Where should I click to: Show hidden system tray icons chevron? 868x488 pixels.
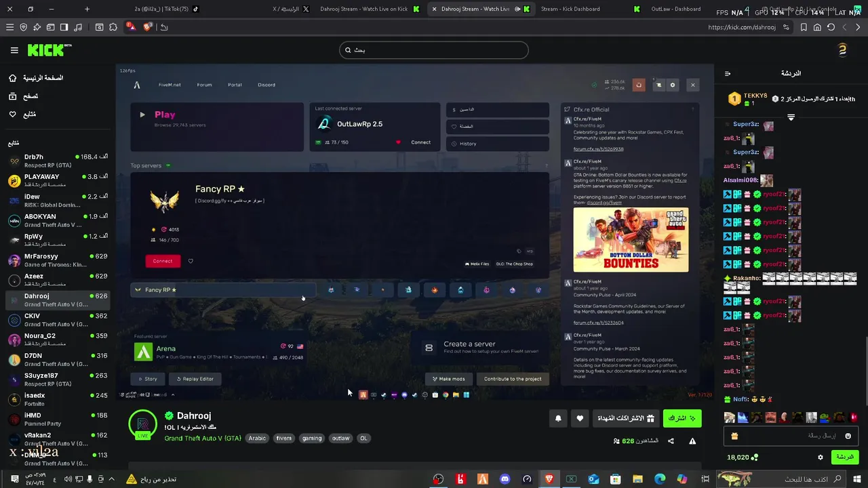coord(112,479)
